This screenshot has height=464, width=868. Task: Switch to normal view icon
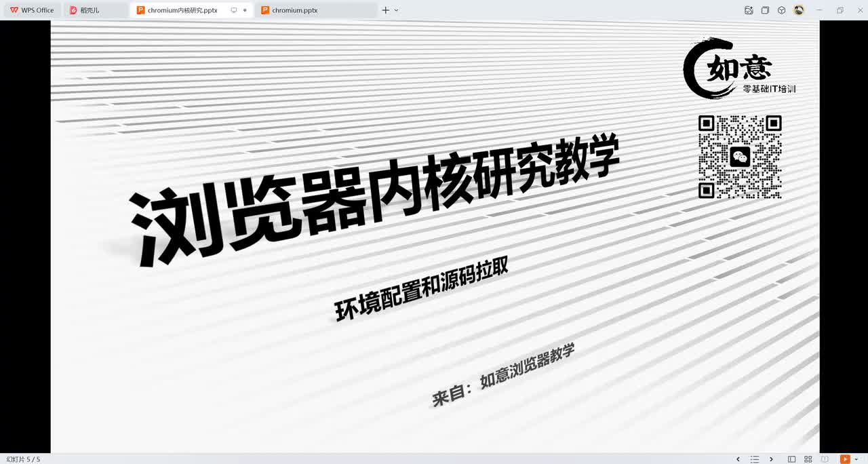tap(791, 459)
